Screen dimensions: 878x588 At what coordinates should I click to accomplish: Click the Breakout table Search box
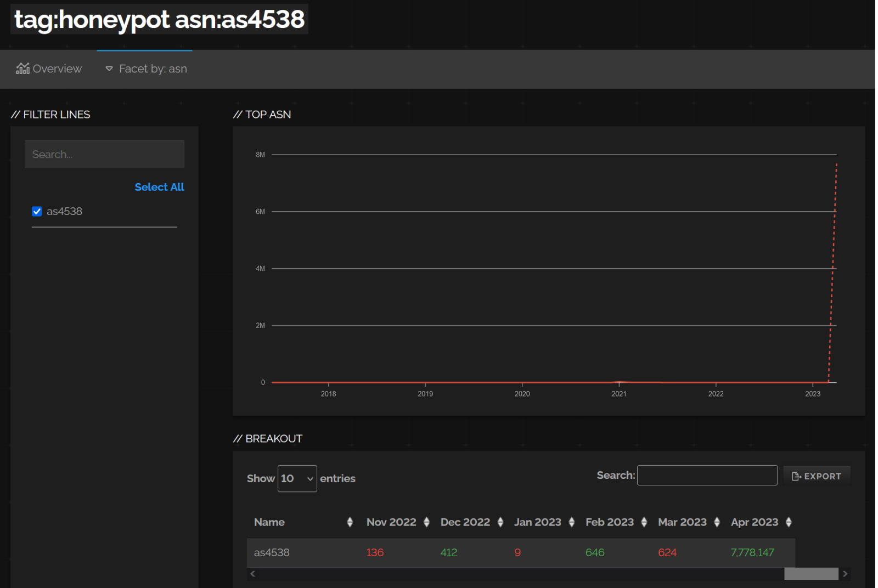(x=707, y=476)
